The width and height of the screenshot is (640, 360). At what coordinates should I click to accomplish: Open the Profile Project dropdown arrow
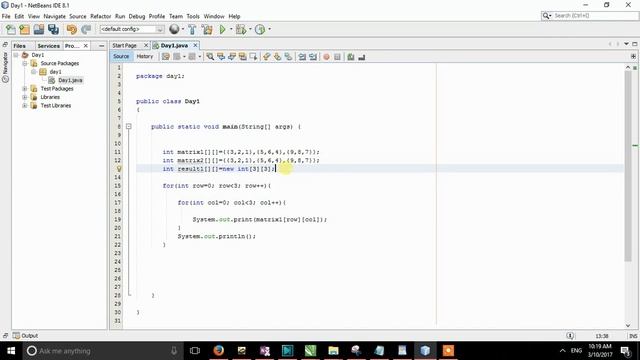click(269, 29)
